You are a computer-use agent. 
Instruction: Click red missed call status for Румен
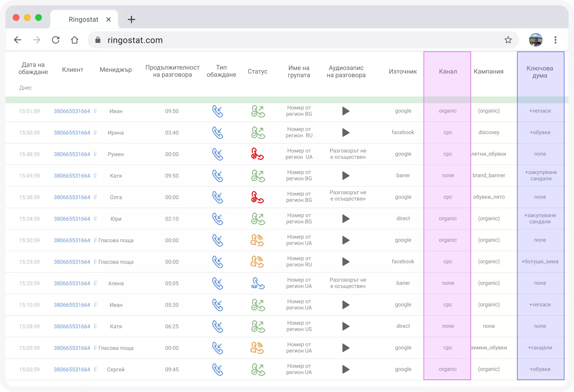pyautogui.click(x=257, y=154)
